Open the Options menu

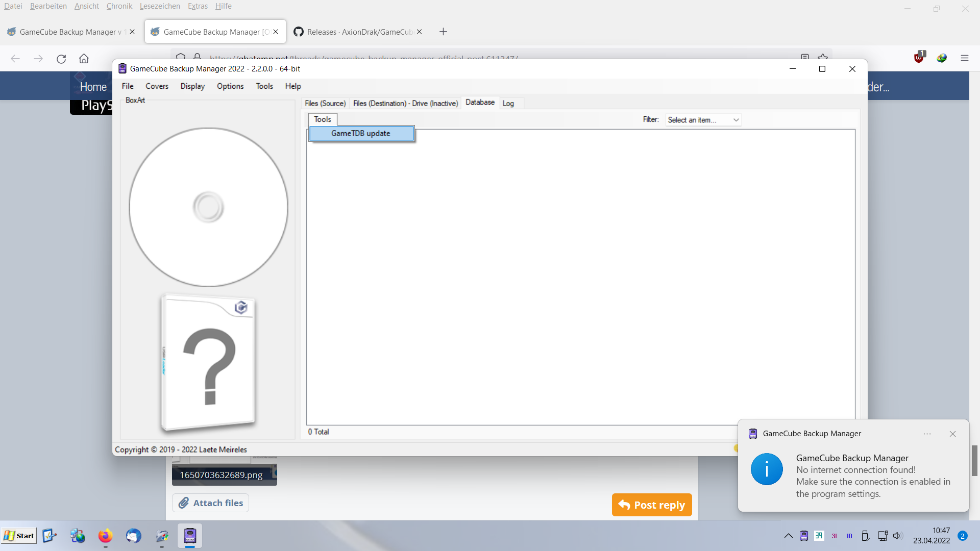tap(230, 86)
